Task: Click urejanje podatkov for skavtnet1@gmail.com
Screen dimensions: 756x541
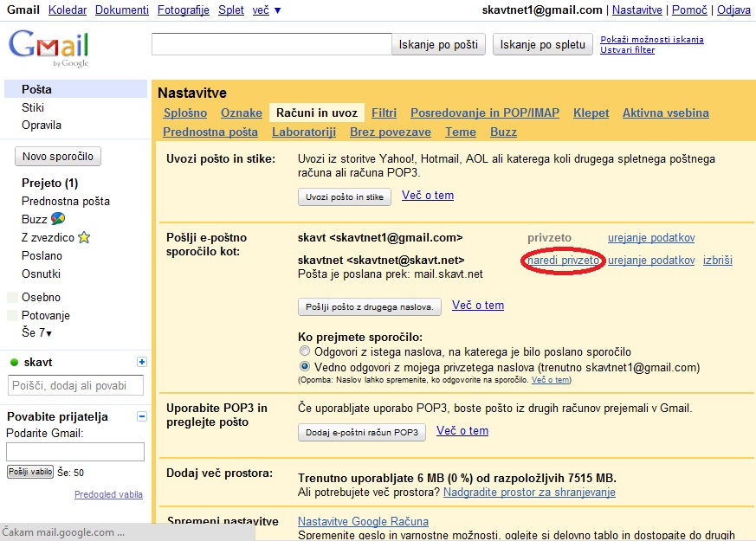Action: click(x=651, y=237)
